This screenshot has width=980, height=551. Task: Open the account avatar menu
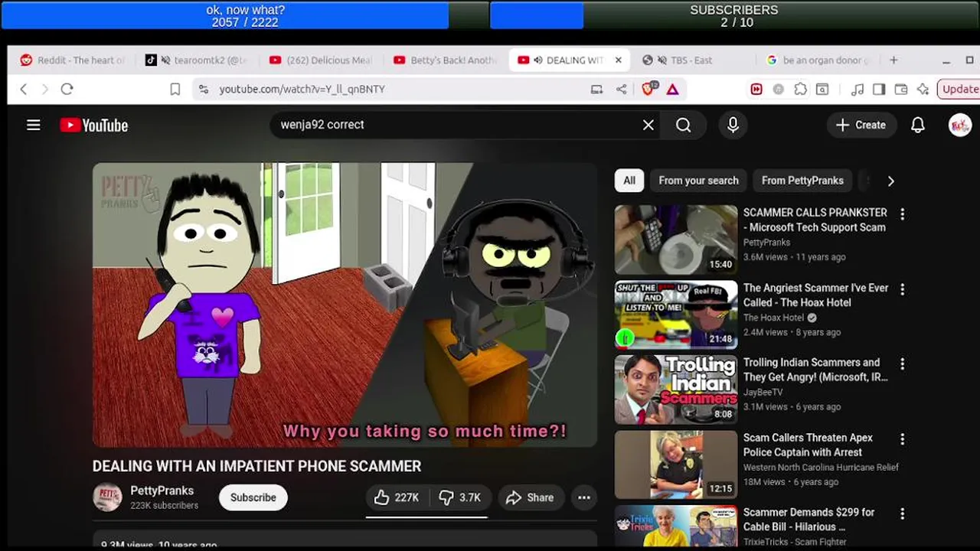[959, 125]
